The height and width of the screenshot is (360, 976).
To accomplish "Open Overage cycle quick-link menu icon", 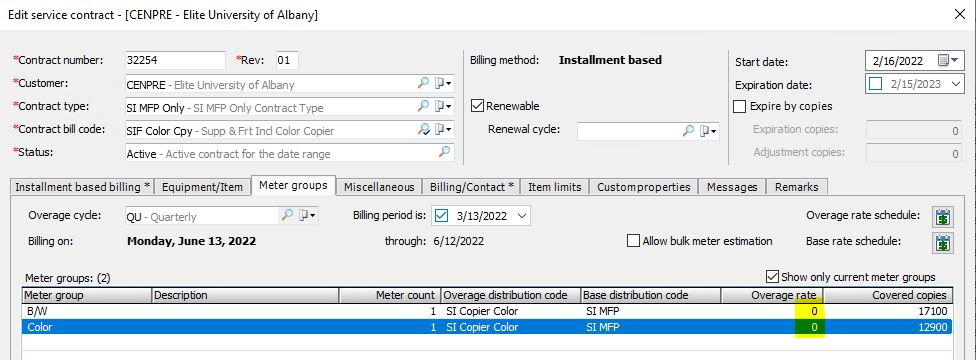I will 307,216.
